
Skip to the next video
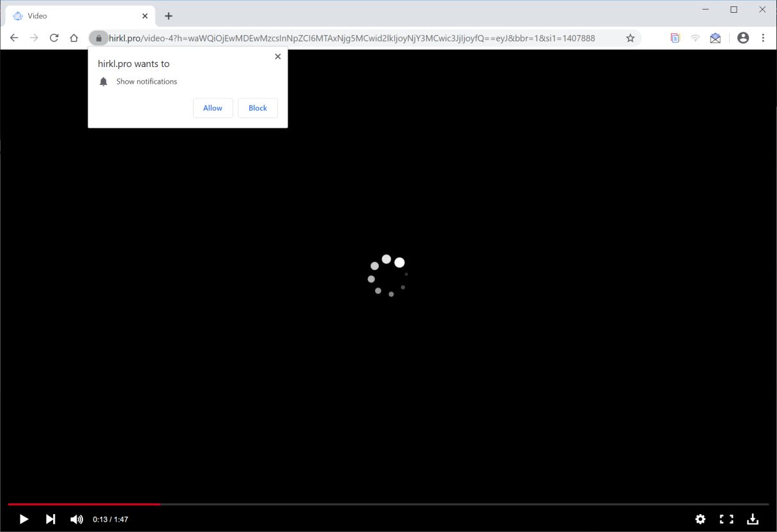tap(50, 519)
